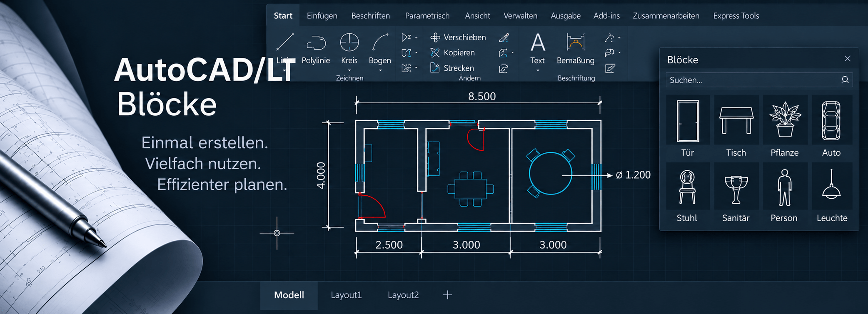Switch to the Start ribbon tab
The width and height of the screenshot is (868, 314).
(283, 16)
